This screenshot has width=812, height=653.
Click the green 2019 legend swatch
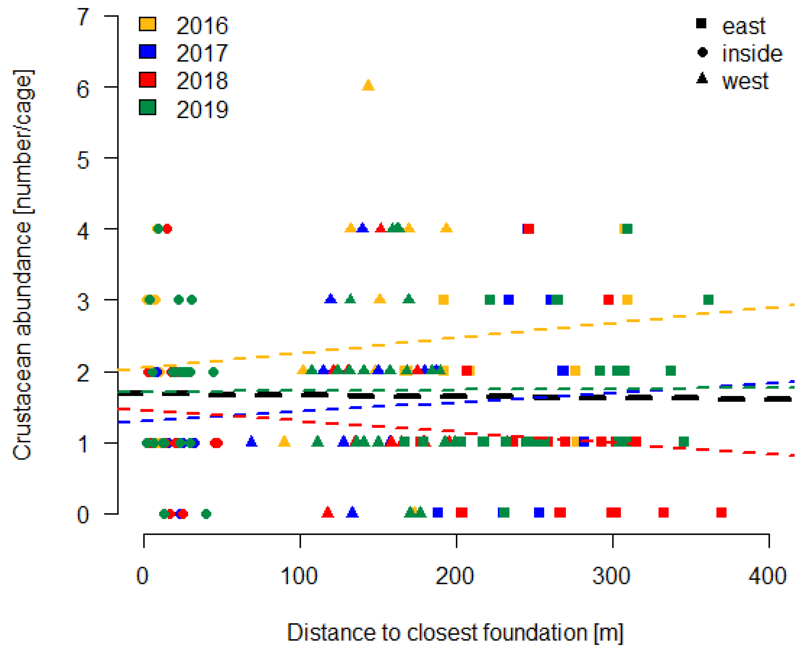(x=147, y=107)
